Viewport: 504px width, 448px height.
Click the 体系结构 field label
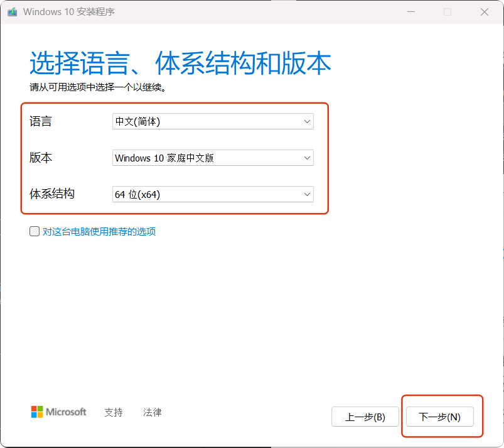coord(52,194)
